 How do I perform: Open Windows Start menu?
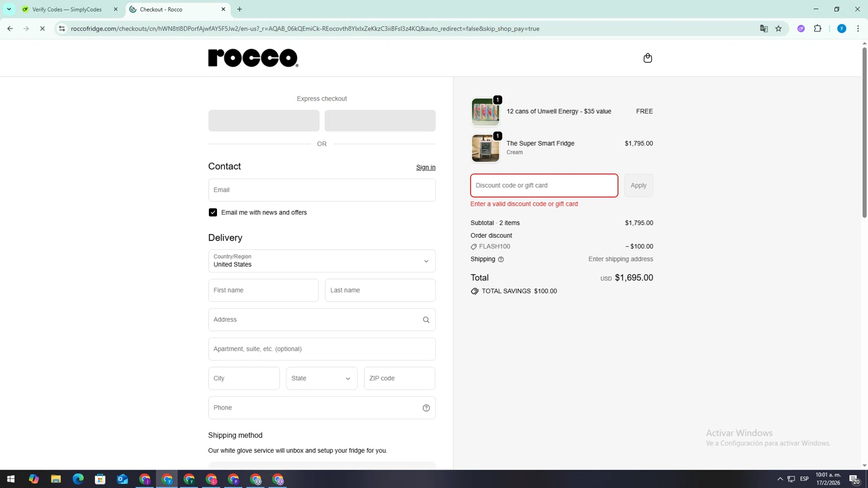pyautogui.click(x=10, y=479)
